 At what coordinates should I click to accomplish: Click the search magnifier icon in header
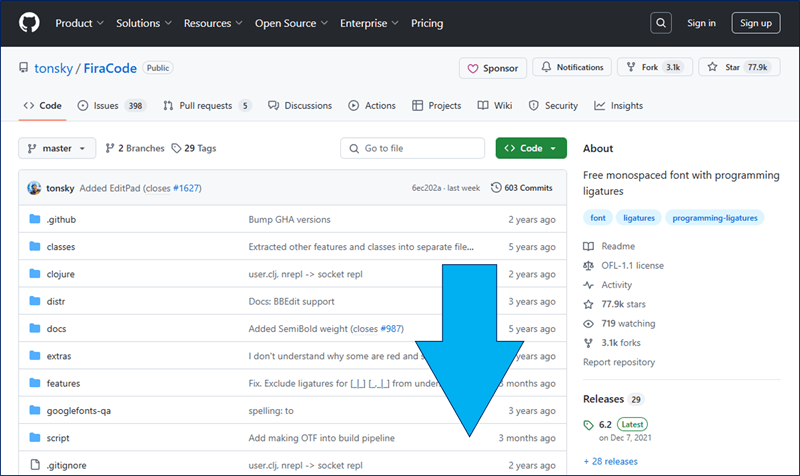(661, 23)
